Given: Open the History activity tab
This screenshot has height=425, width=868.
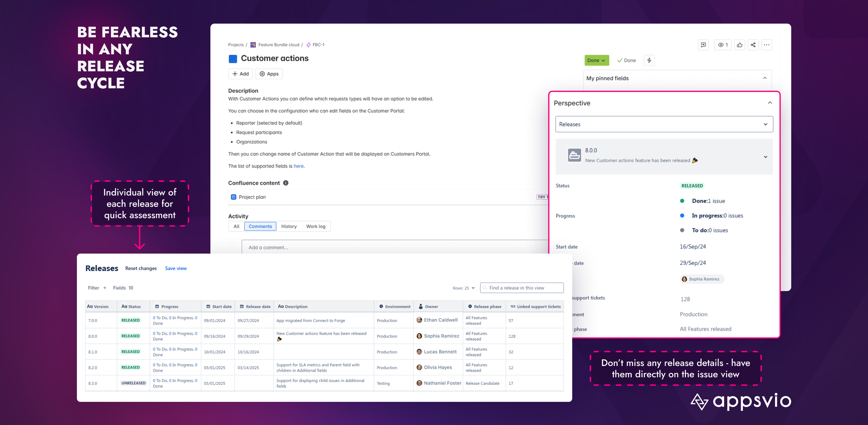Looking at the screenshot, I should point(289,226).
